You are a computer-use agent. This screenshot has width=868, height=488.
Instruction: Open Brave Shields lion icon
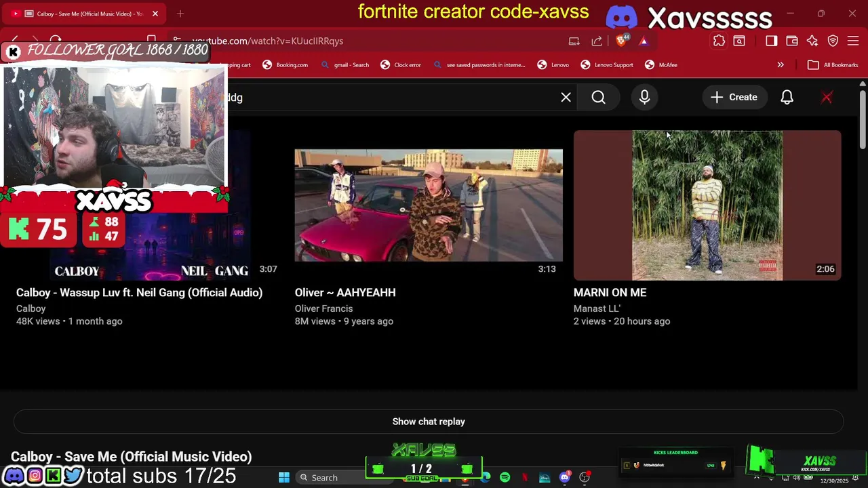[x=621, y=41]
